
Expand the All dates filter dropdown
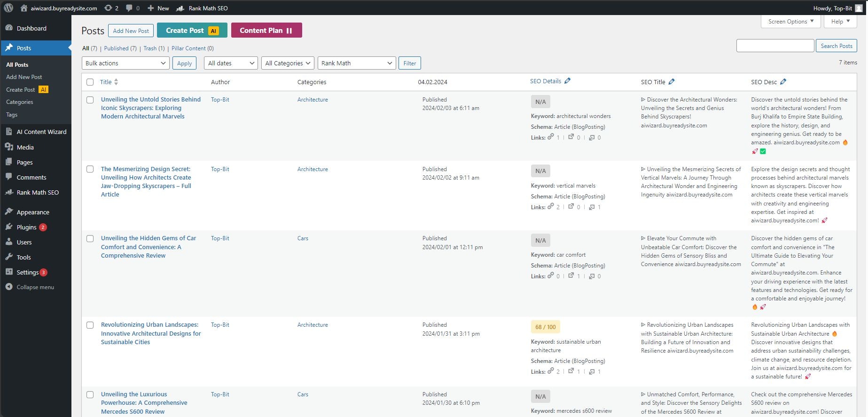click(231, 63)
